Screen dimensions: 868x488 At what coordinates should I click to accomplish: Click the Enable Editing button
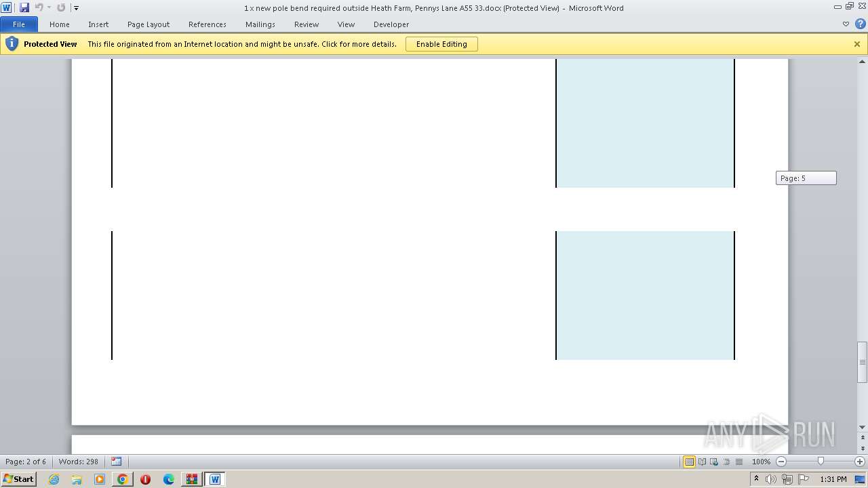tap(441, 44)
